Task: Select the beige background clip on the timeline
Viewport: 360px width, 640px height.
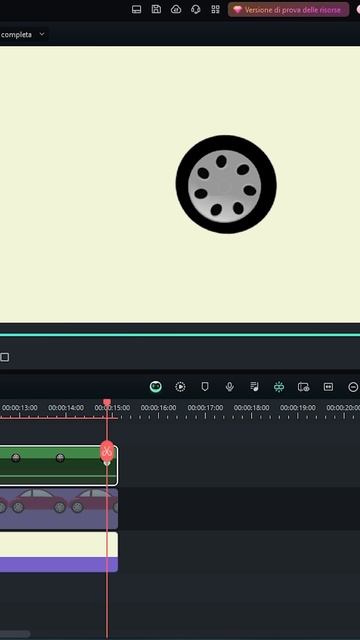Action: [x=59, y=551]
